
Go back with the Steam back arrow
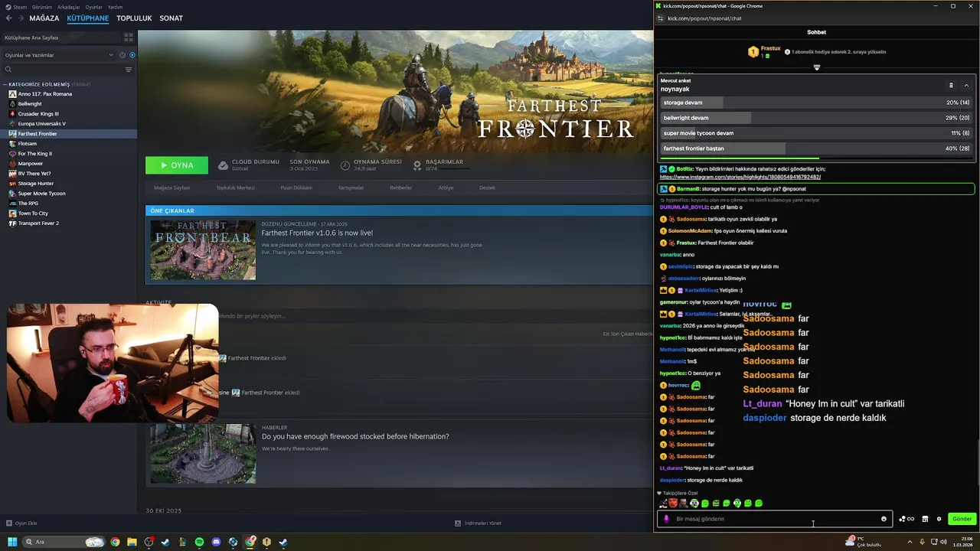pos(9,18)
